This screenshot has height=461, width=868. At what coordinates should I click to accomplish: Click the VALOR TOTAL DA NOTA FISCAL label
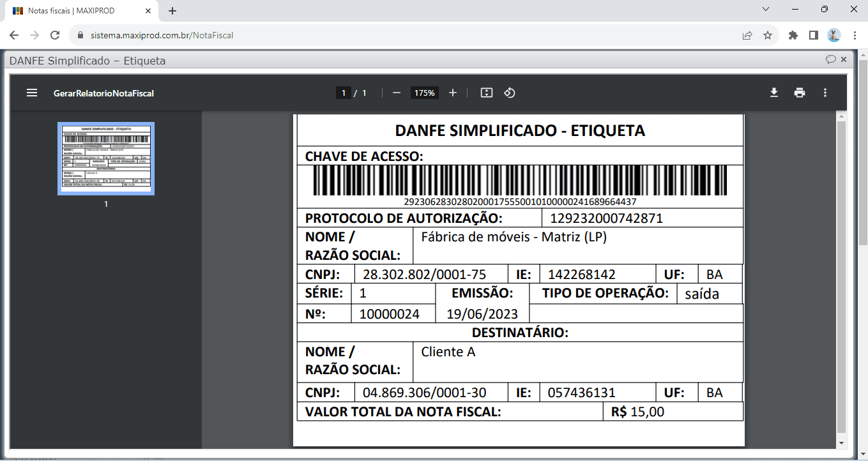(x=403, y=412)
